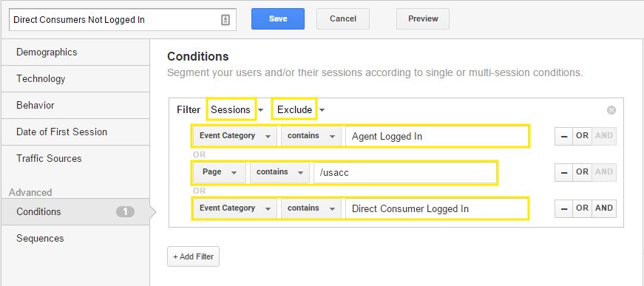Save the segment
Viewport: 644px width, 286px height.
coord(278,19)
